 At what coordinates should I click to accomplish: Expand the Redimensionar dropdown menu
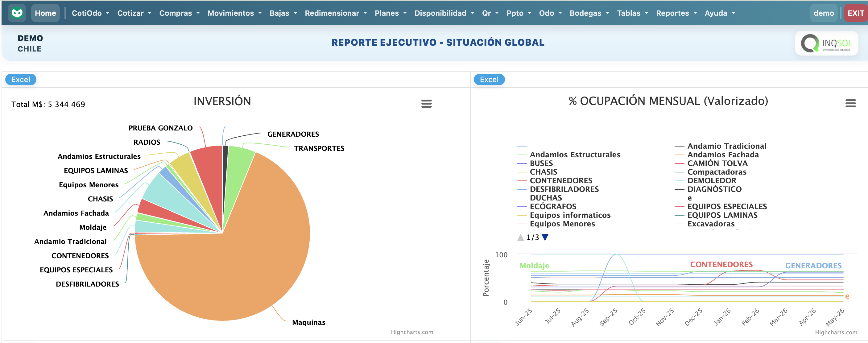[x=336, y=13]
